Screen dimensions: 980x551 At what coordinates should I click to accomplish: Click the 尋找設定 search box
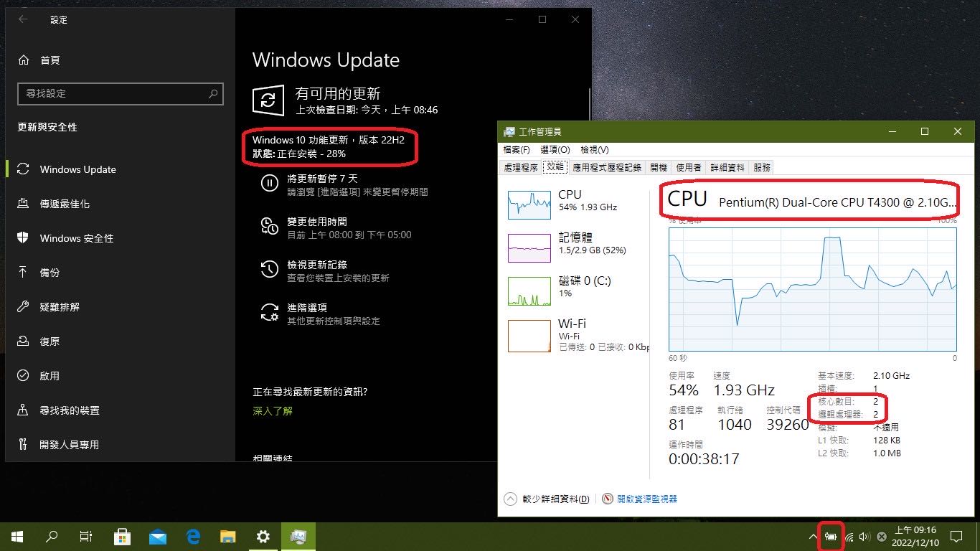pyautogui.click(x=121, y=93)
